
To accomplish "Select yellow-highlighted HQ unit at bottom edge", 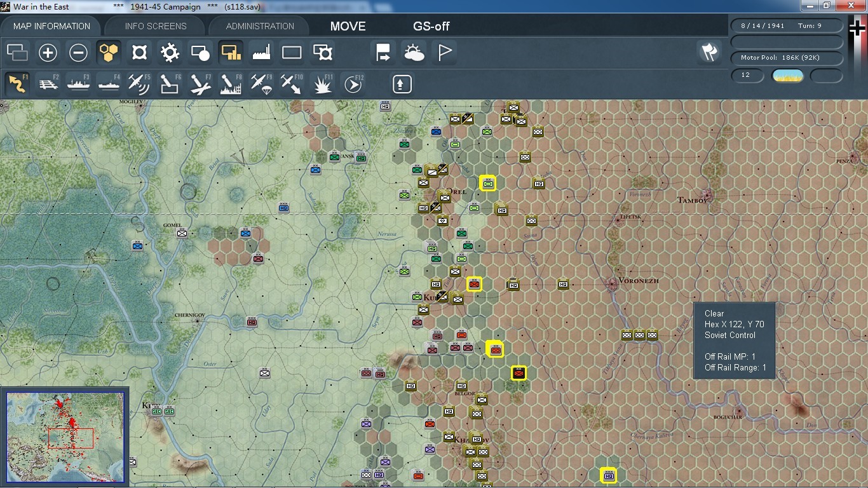I will coord(609,475).
